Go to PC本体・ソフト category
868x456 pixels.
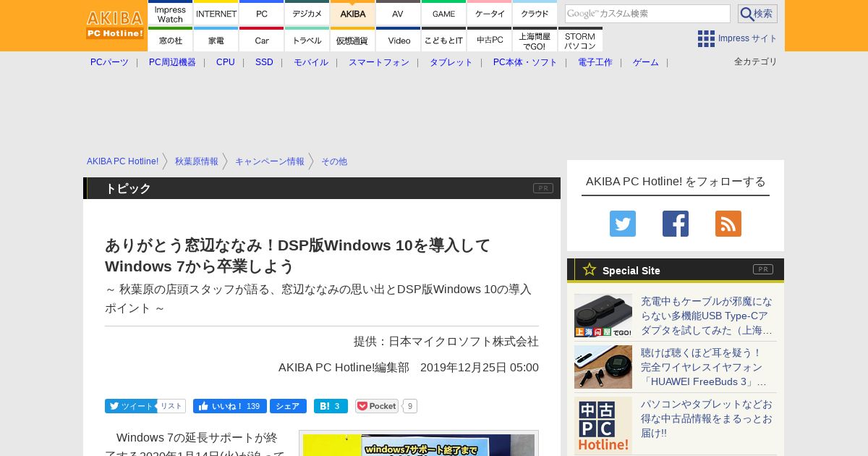pos(525,62)
